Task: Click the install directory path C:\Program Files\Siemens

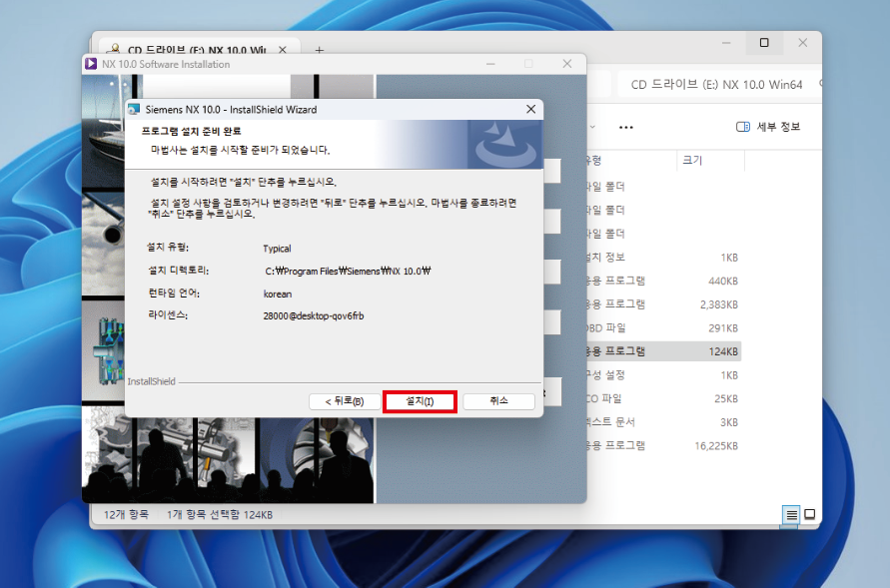Action: tap(348, 271)
